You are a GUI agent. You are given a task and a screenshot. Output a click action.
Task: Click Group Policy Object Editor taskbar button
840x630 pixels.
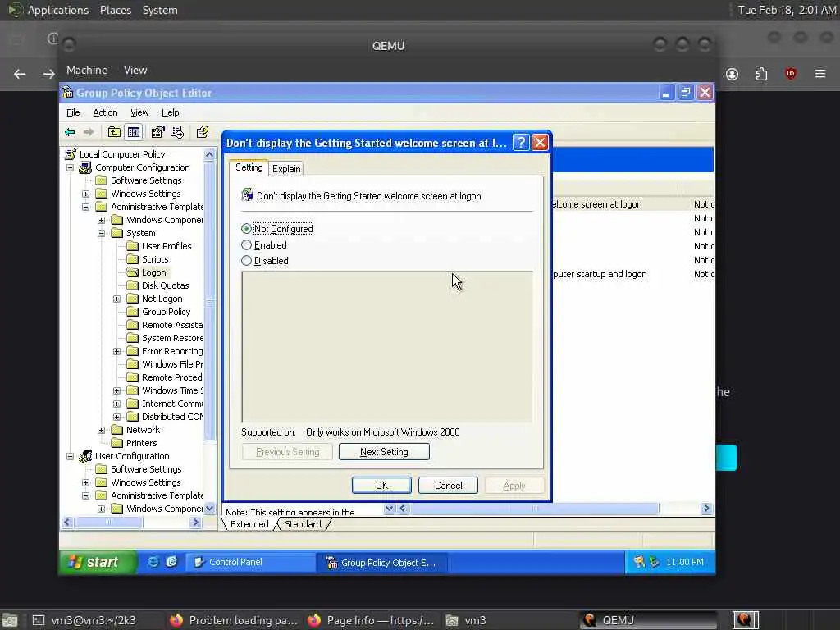(384, 563)
